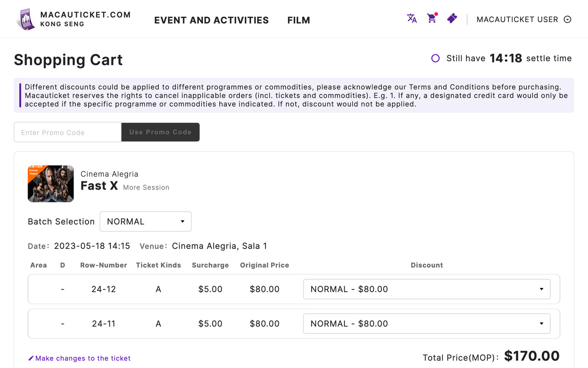Click the pencil icon beside Make changes

click(31, 358)
